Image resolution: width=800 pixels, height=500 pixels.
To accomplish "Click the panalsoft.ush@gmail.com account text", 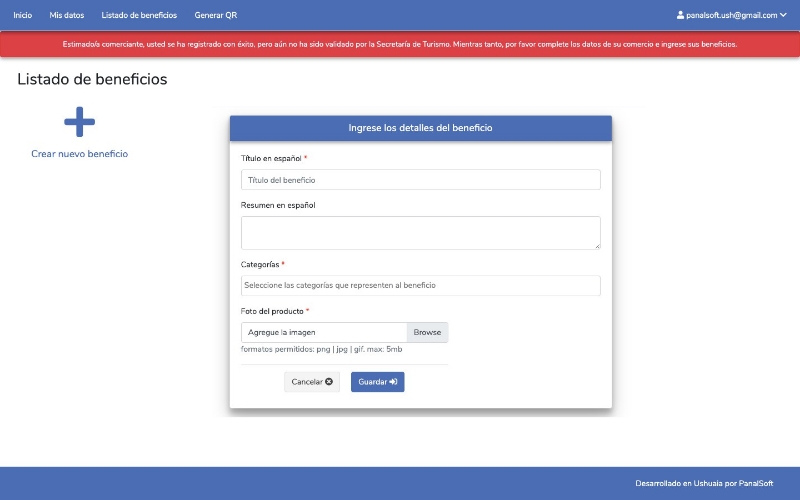I will coord(732,15).
